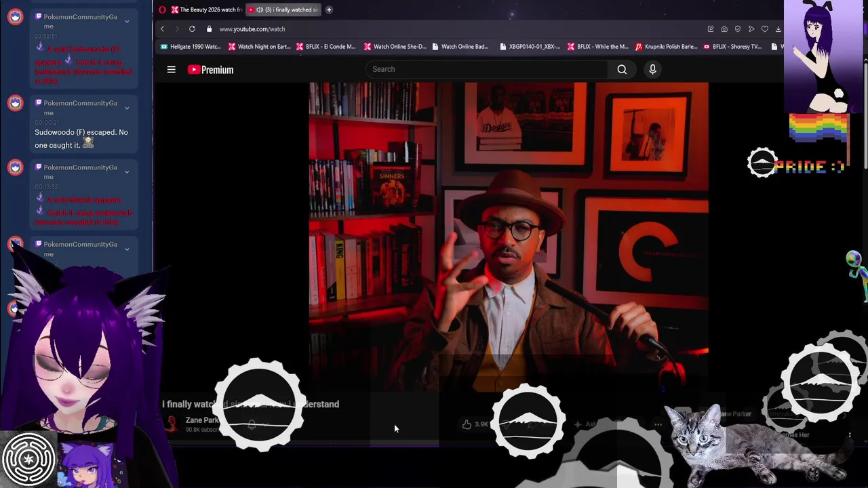Open BFLIX - El Conde M... bookmark
868x488 pixels.
(326, 47)
